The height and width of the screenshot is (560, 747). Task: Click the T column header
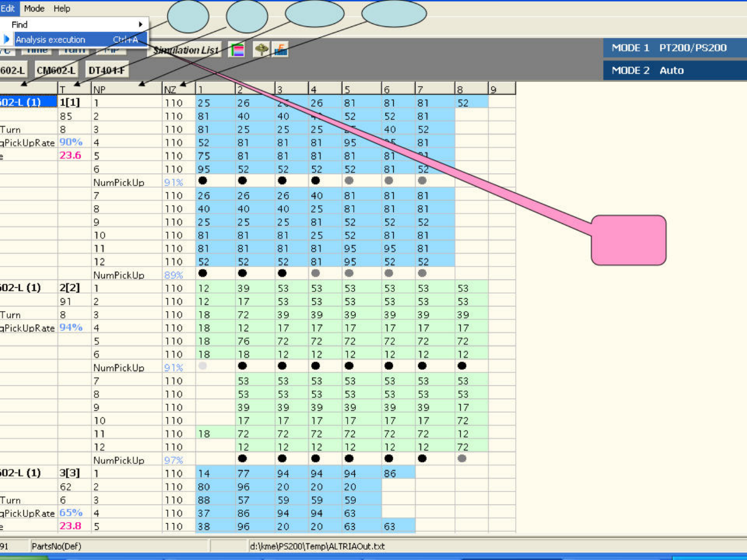[75, 89]
